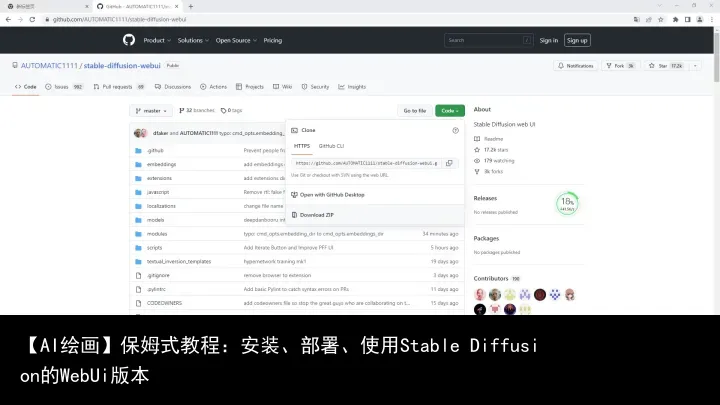The height and width of the screenshot is (405, 720).
Task: Click the Notifications button
Action: pos(575,66)
